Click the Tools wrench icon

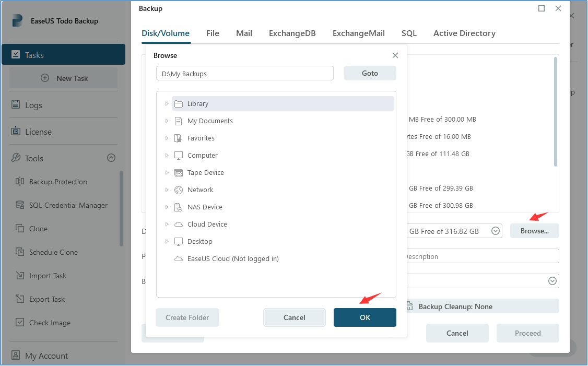click(x=16, y=158)
